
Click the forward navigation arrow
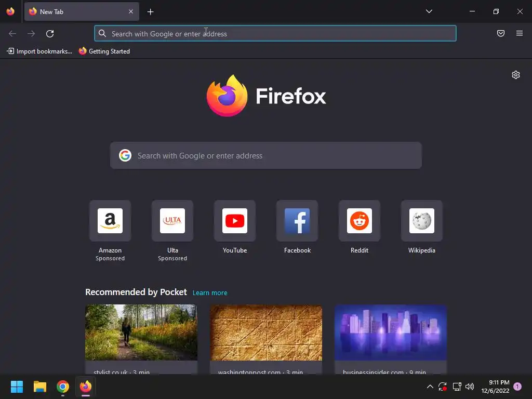tap(31, 34)
